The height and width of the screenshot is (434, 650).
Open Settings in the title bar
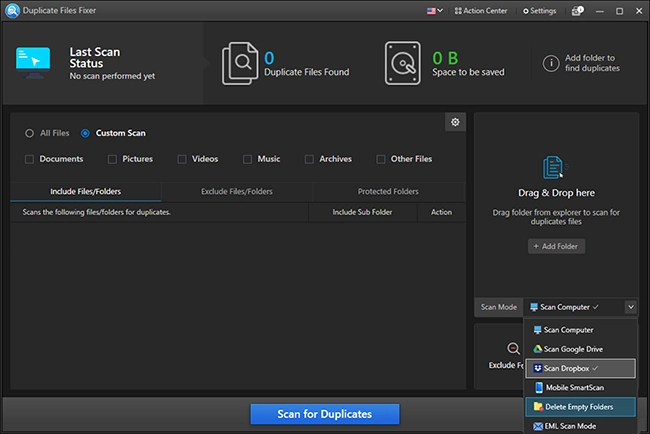click(x=539, y=11)
